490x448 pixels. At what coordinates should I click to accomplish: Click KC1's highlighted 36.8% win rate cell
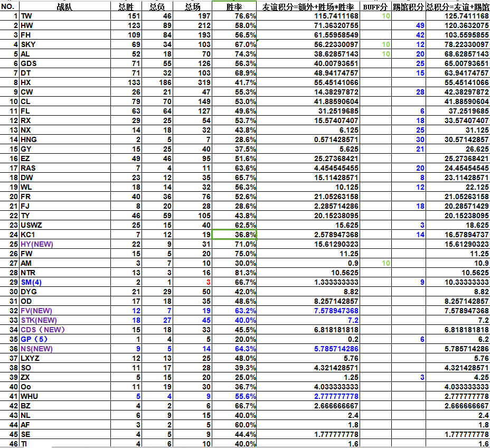[x=234, y=235]
